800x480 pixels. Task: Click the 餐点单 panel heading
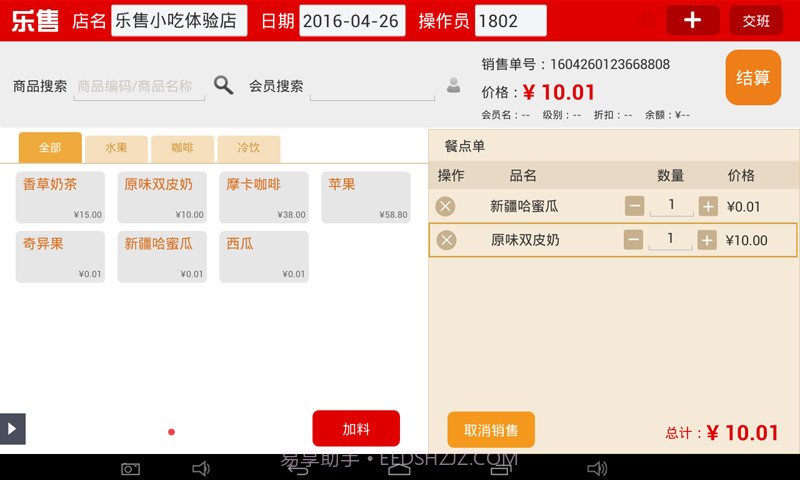click(464, 146)
